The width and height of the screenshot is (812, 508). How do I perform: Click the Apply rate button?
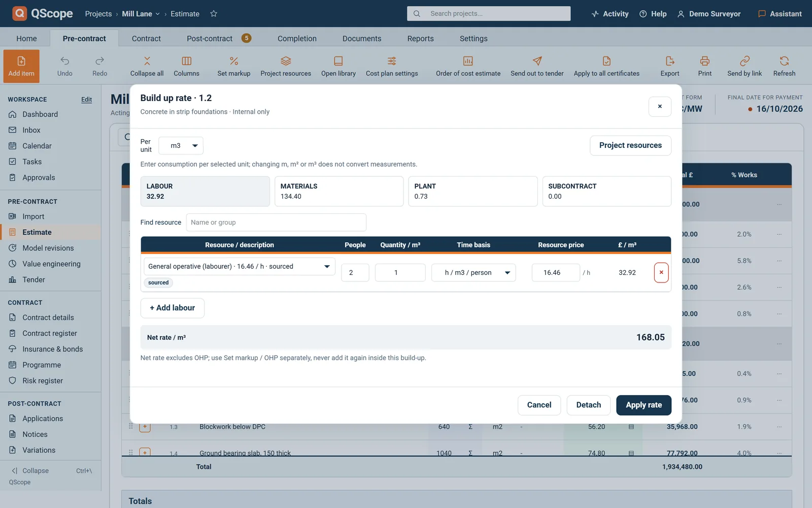coord(644,405)
